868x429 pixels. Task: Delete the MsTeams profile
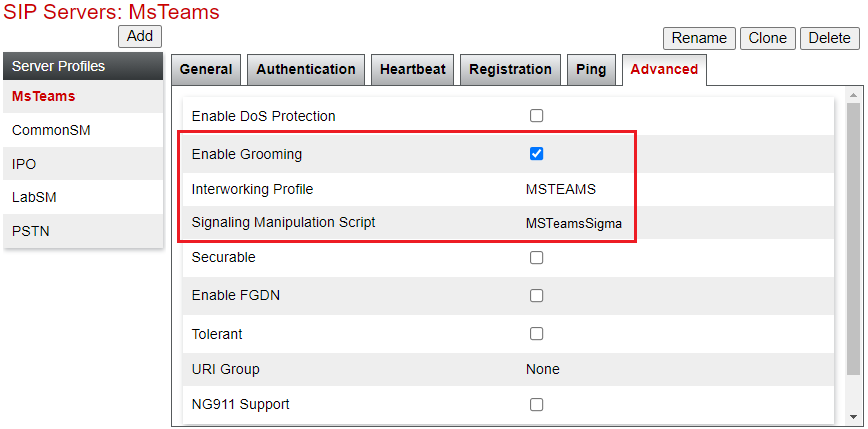click(830, 38)
